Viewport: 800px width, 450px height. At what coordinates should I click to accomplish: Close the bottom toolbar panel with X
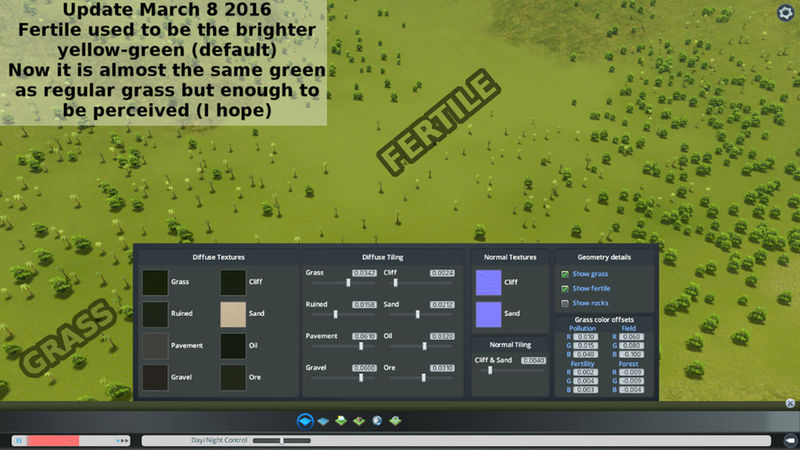coord(789,403)
